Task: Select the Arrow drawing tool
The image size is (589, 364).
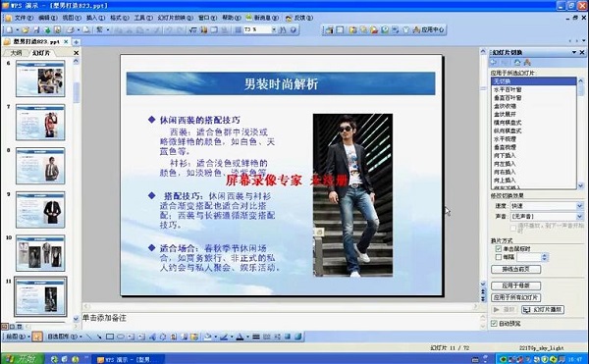Action: [99, 337]
